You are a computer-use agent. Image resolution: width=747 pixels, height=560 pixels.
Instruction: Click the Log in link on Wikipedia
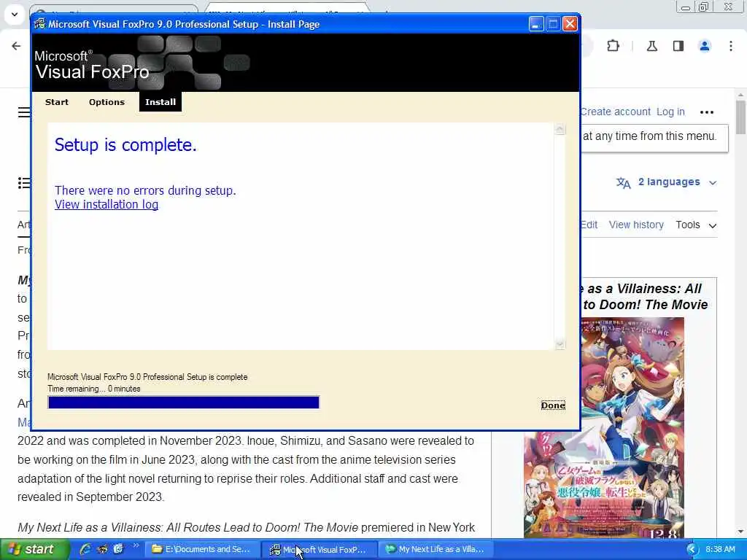point(670,112)
